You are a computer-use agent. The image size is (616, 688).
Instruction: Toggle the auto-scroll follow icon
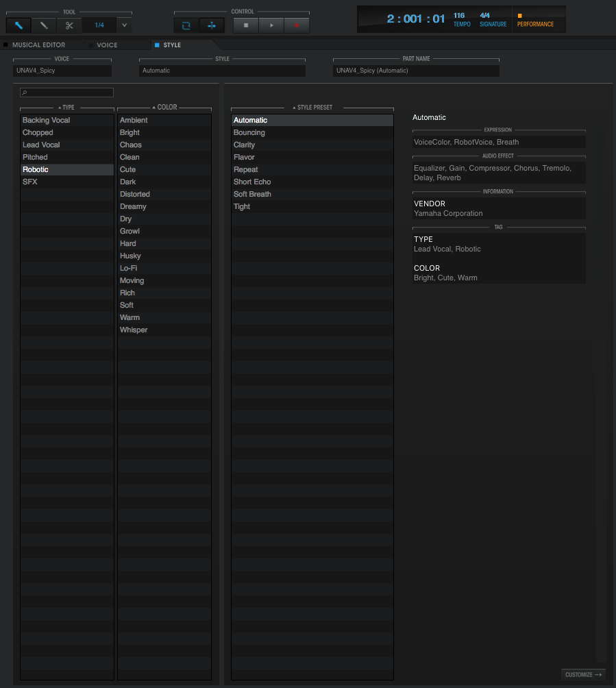[212, 25]
